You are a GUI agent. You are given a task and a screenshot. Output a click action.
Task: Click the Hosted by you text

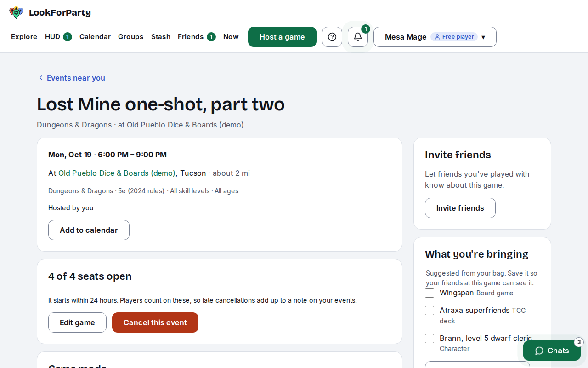71,208
